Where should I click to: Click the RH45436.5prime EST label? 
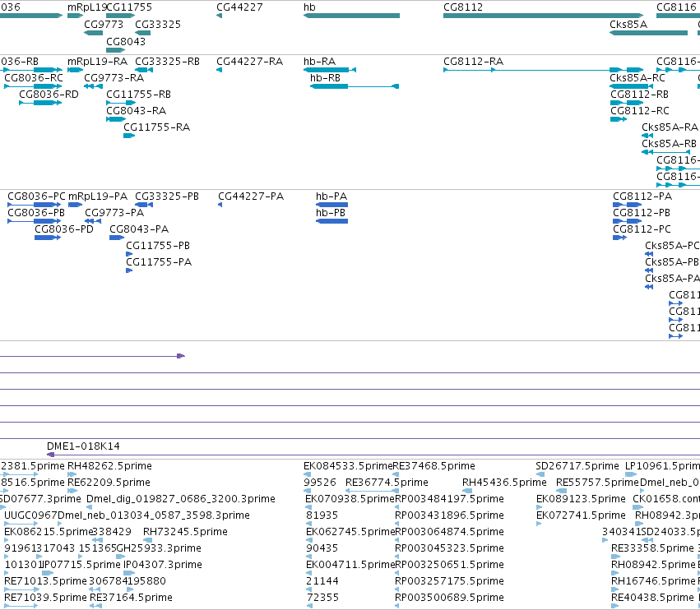(504, 483)
